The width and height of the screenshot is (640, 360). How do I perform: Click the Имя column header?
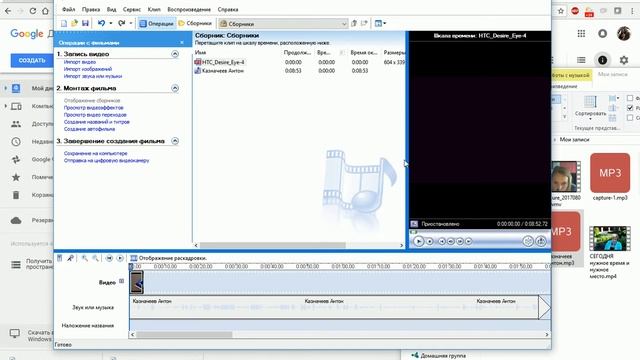coord(200,53)
